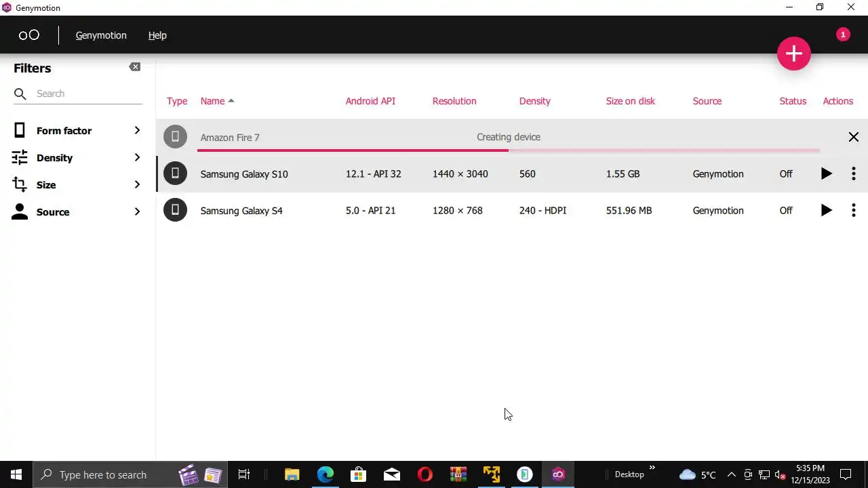Open Opera browser from the taskbar

coord(425,474)
